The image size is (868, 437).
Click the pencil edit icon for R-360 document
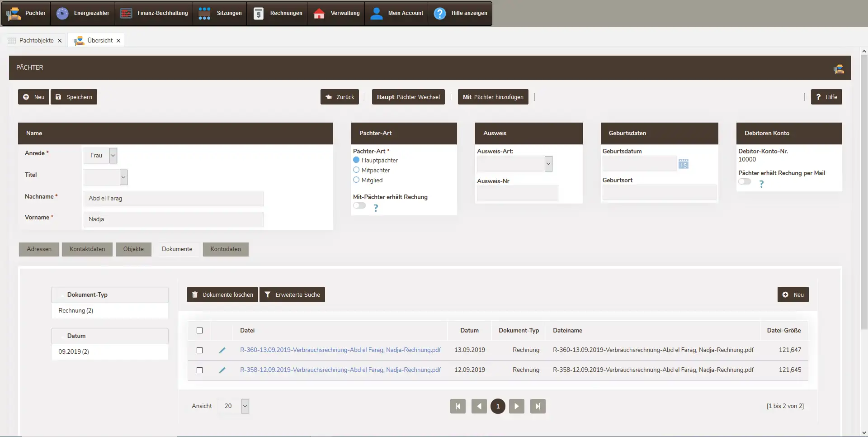[222, 350]
